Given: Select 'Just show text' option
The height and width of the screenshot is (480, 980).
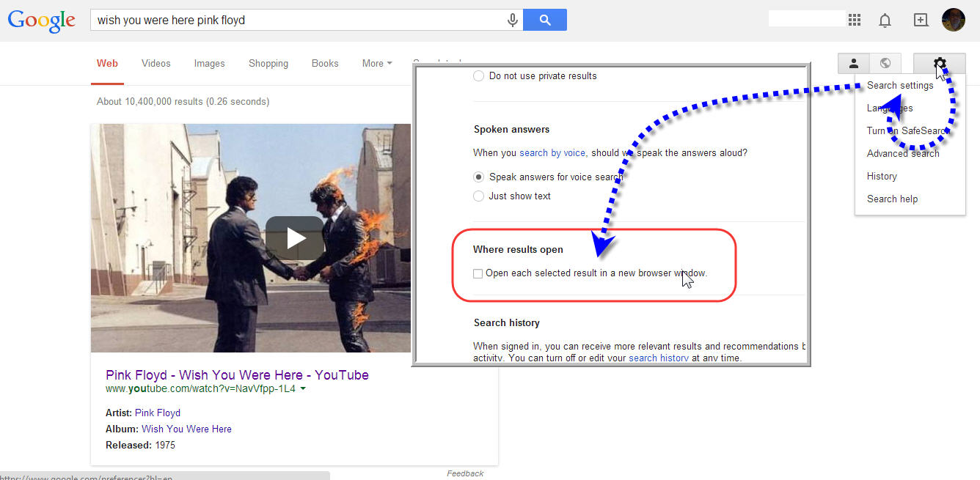Looking at the screenshot, I should (x=478, y=196).
